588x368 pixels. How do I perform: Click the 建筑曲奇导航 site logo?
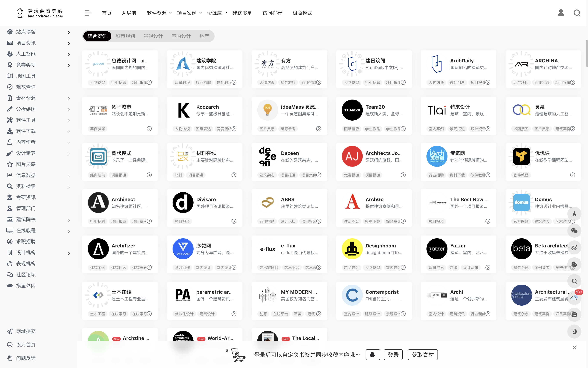point(40,13)
